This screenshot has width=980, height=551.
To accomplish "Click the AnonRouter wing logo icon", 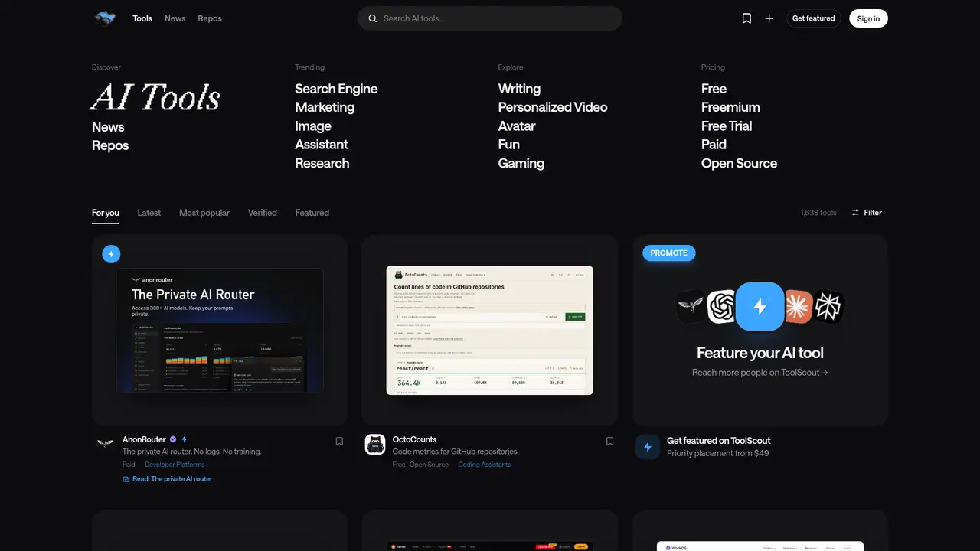I will click(105, 443).
